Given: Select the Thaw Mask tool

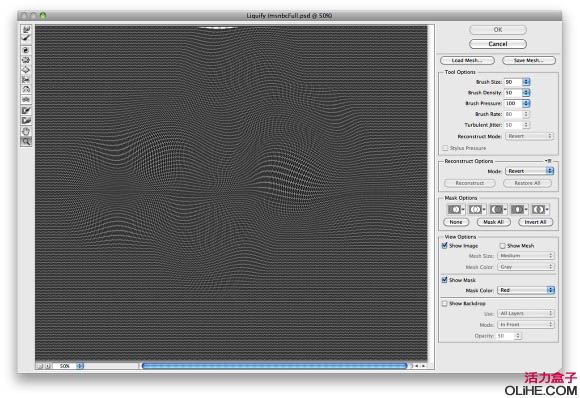Looking at the screenshot, I should [x=26, y=121].
